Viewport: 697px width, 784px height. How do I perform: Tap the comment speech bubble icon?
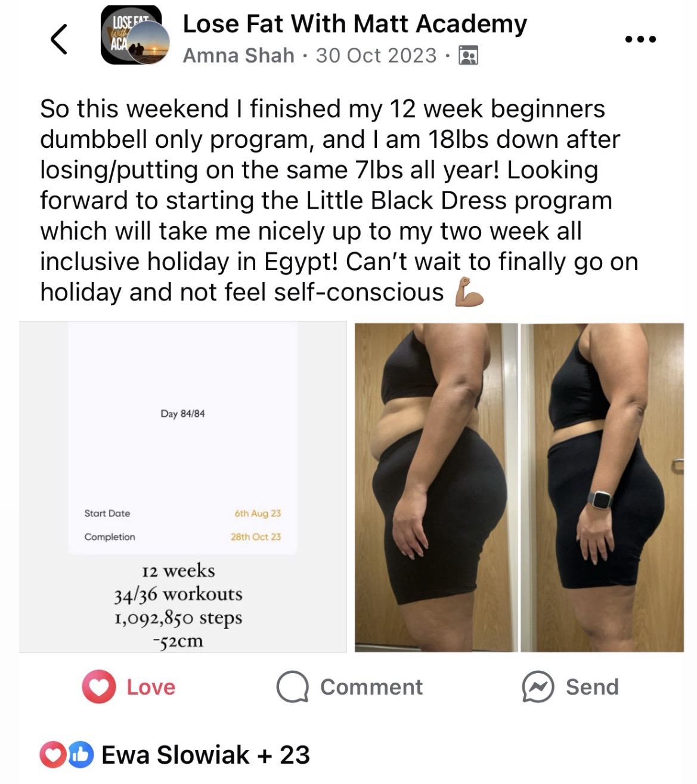tap(292, 687)
